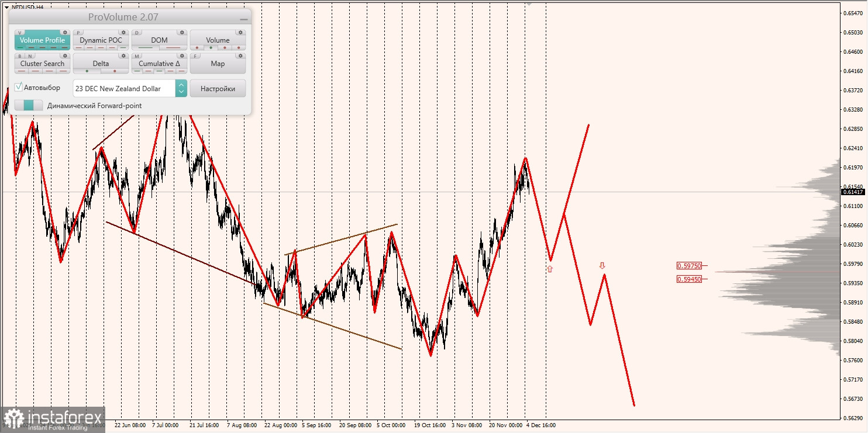The width and height of the screenshot is (868, 433).
Task: Click the D hotkey tag on DOM
Action: [137, 33]
